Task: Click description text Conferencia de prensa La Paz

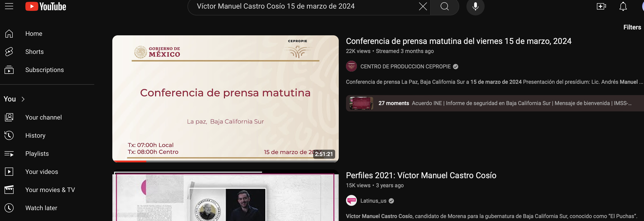Action: pos(494,82)
